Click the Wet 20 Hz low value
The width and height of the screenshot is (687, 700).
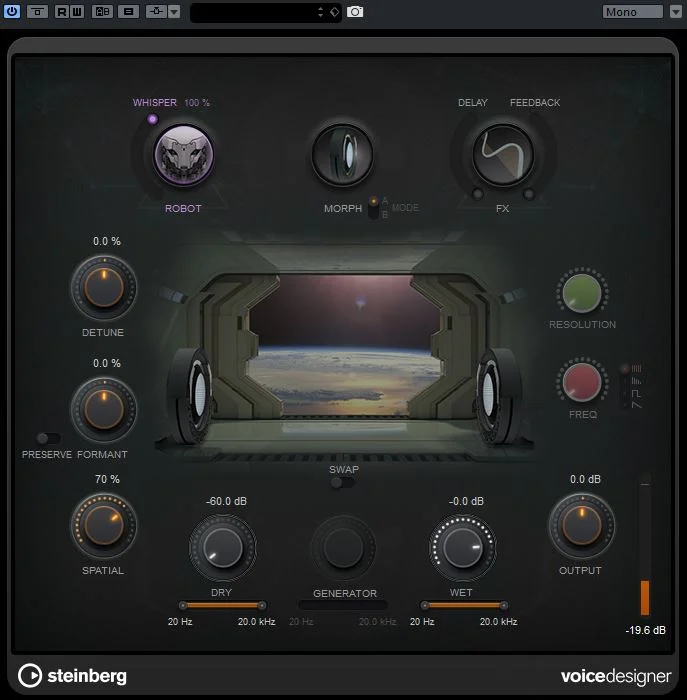[422, 621]
